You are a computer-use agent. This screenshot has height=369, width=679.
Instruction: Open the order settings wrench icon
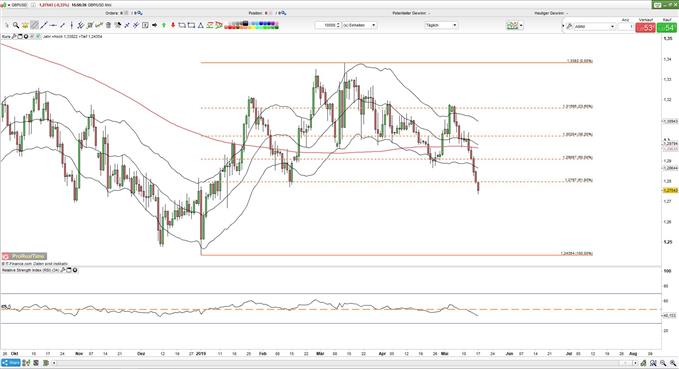pos(569,26)
